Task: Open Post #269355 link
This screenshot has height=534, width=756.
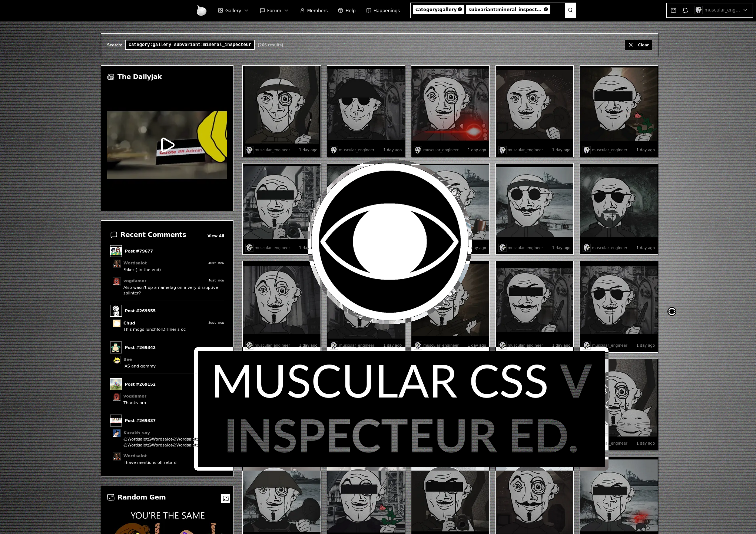Action: click(140, 311)
